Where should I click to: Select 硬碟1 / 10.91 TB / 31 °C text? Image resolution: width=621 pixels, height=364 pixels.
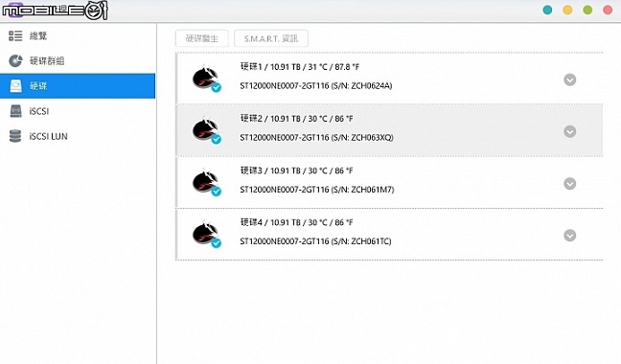(x=300, y=67)
